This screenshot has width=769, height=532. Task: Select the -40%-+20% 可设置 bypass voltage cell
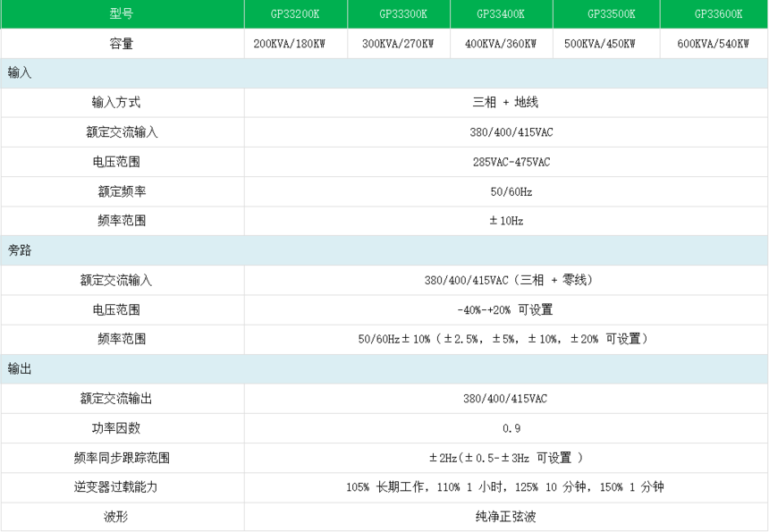(505, 309)
